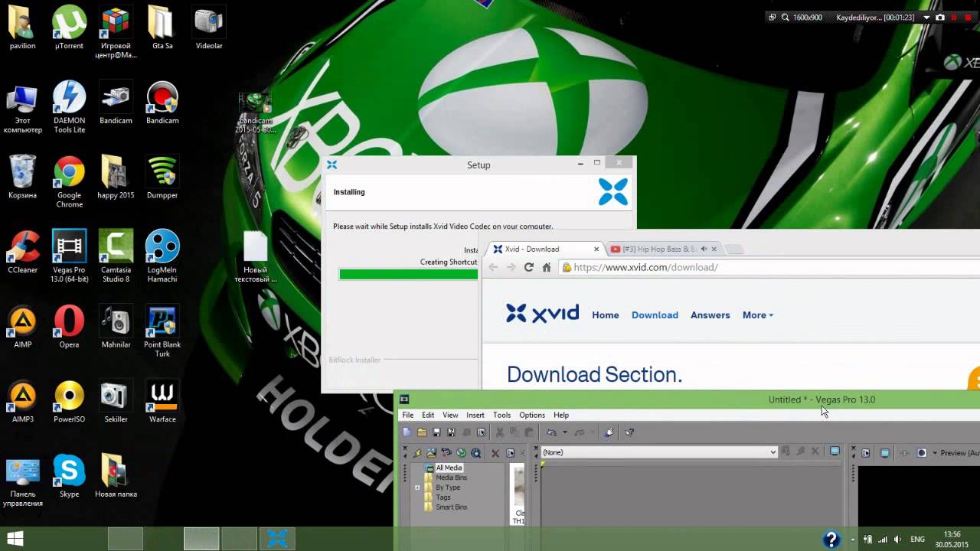Open the PowerISO desktop icon

(x=69, y=402)
